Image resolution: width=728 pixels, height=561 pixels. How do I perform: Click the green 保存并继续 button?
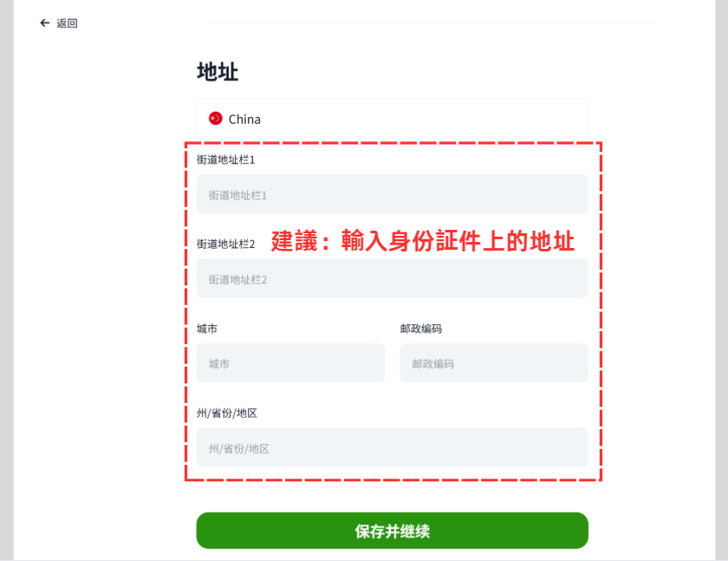(x=393, y=531)
